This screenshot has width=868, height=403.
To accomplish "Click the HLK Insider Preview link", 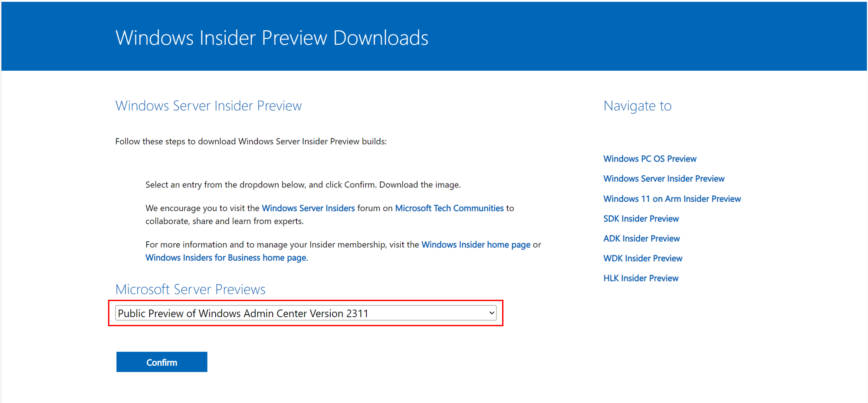I will click(x=641, y=278).
